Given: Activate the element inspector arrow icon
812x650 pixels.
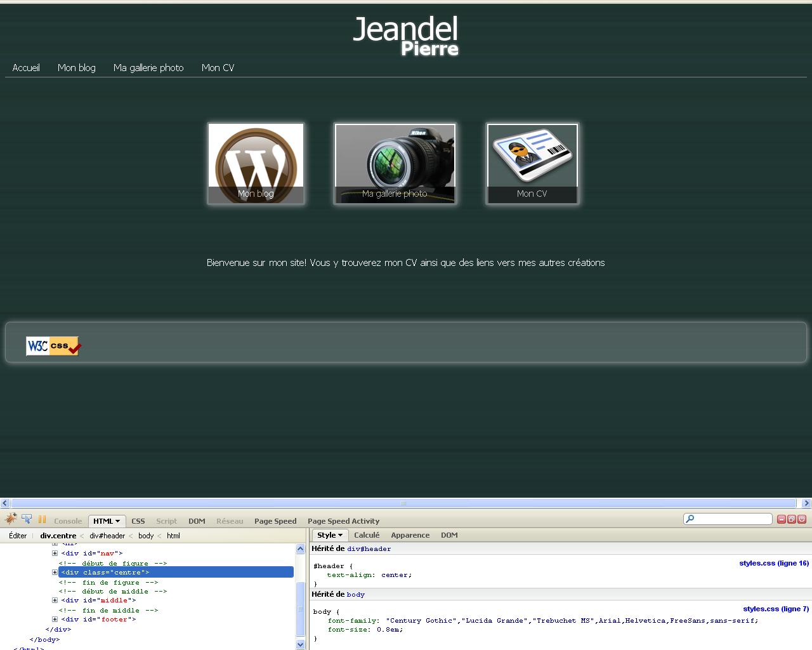Looking at the screenshot, I should coord(27,519).
